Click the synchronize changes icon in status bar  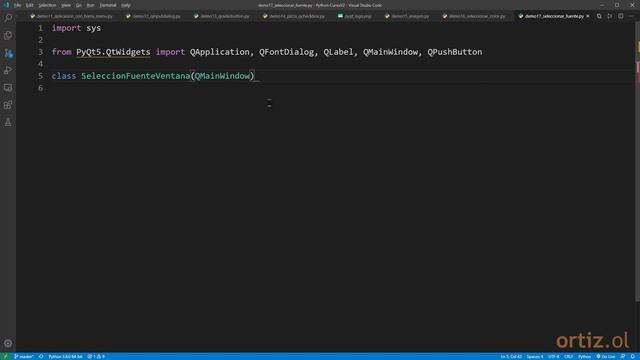(41, 356)
